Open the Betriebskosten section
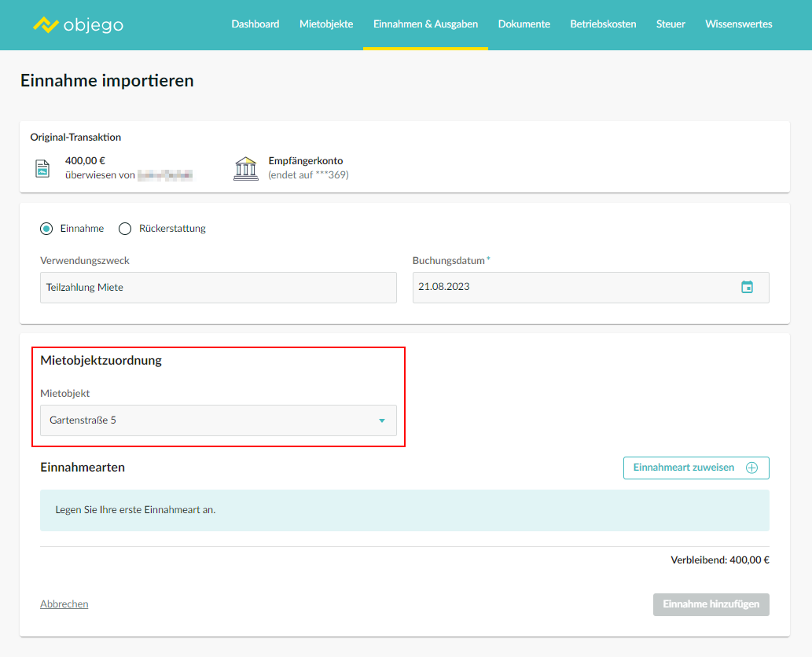812x657 pixels. pos(603,24)
